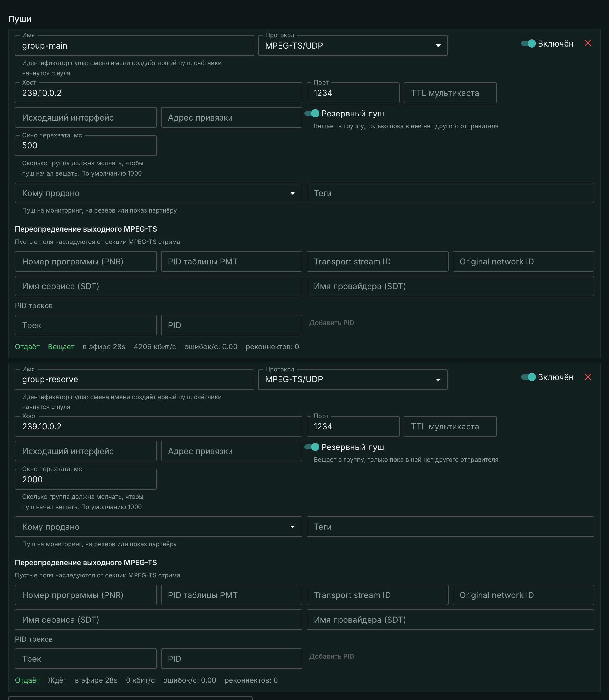Click the 0 кбит/с bitrate value
Viewport: 609px width, 700px height.
[x=140, y=680]
